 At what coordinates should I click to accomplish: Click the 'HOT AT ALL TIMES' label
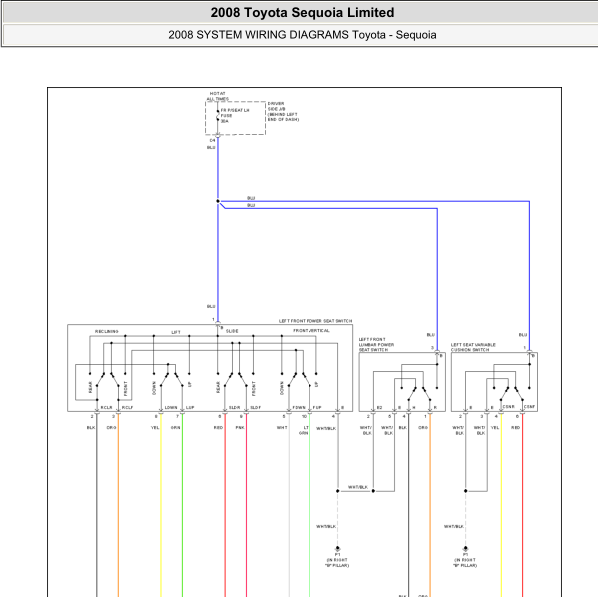pos(217,96)
